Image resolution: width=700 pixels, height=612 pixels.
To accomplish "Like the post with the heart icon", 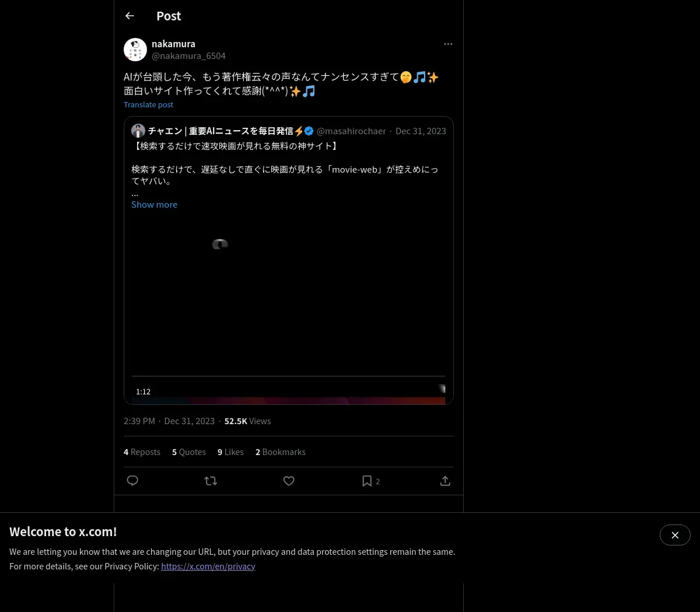I will (x=289, y=481).
